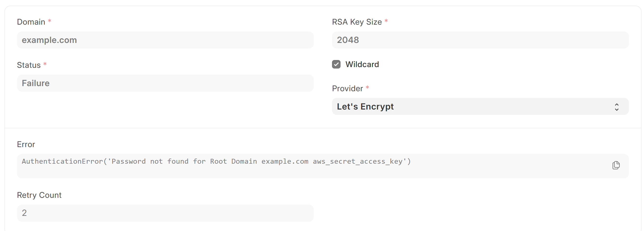Viewport: 644px width, 231px height.
Task: Open the Let's Encrypt provider dropdown
Action: 480,107
